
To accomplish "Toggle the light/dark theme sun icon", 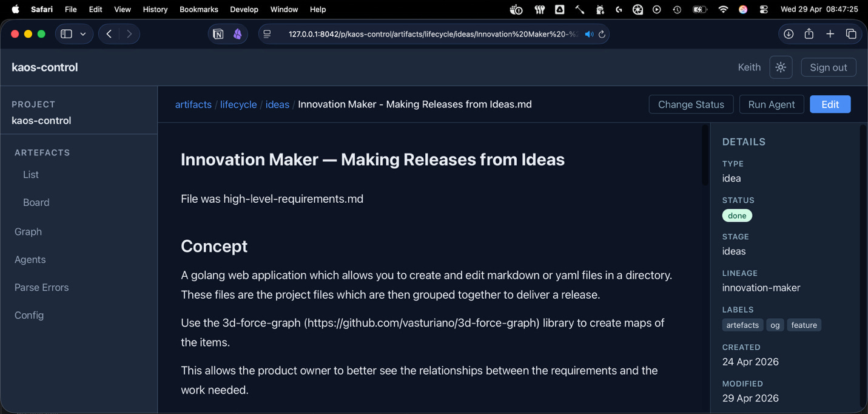I will tap(781, 67).
